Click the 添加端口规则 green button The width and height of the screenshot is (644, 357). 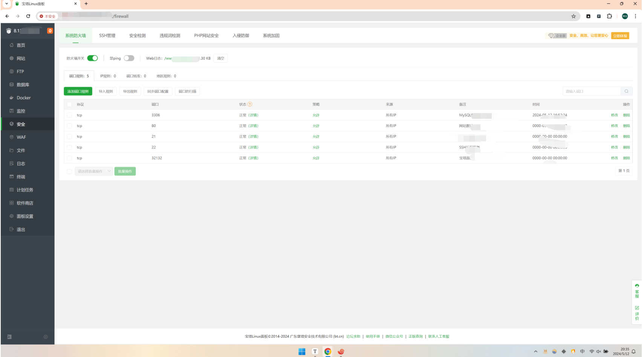coord(78,91)
